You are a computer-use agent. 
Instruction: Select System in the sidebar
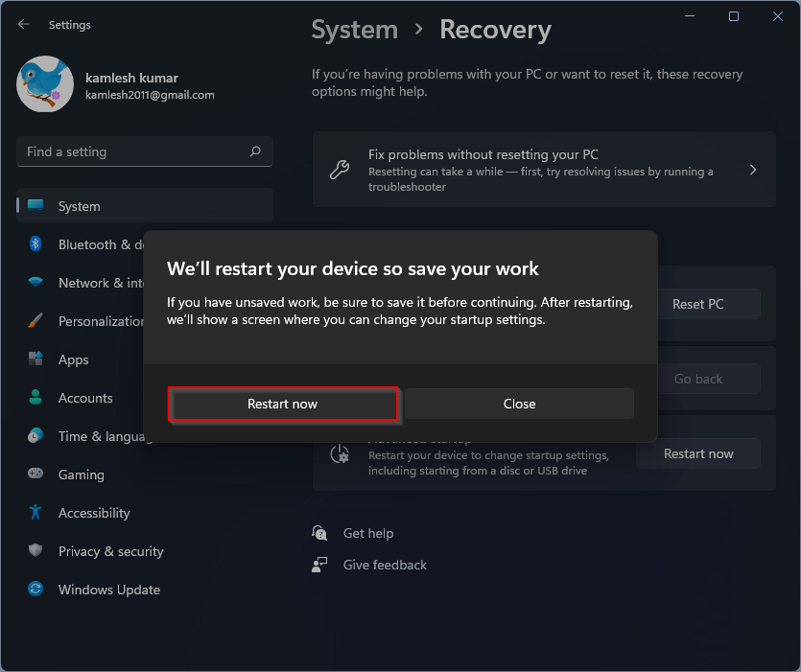coord(79,206)
